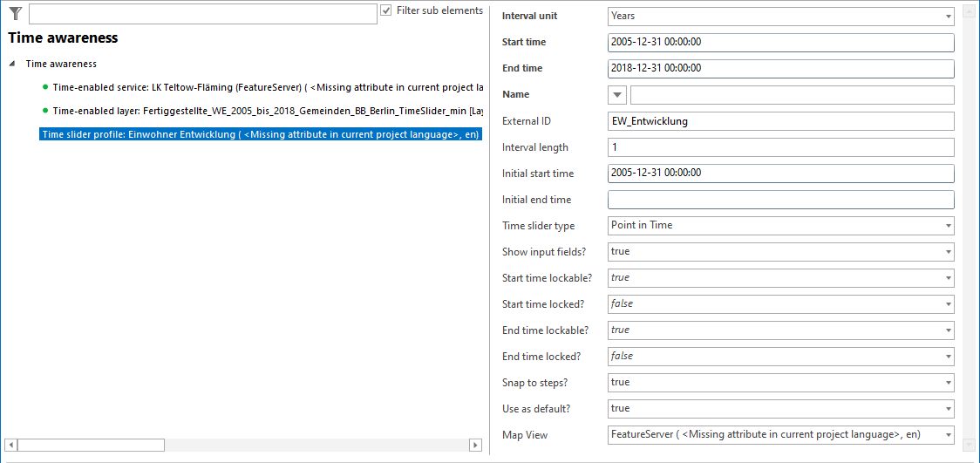Click the Time slider type label
The height and width of the screenshot is (463, 980).
(539, 226)
